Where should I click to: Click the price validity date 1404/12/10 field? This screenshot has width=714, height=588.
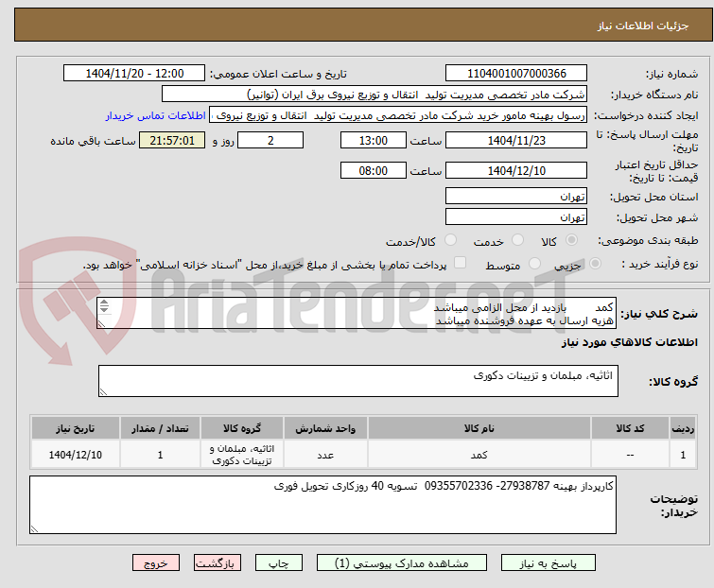click(516, 171)
